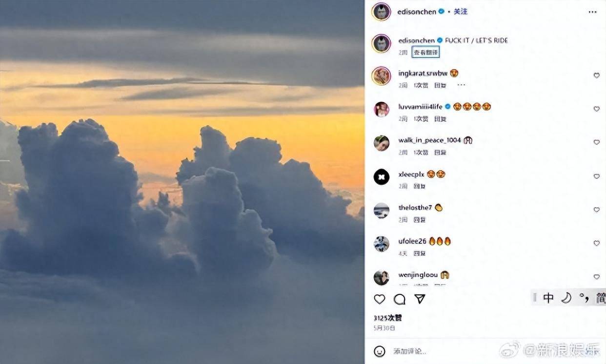Click the cloud sunset photo
The height and width of the screenshot is (364, 606).
pyautogui.click(x=182, y=182)
